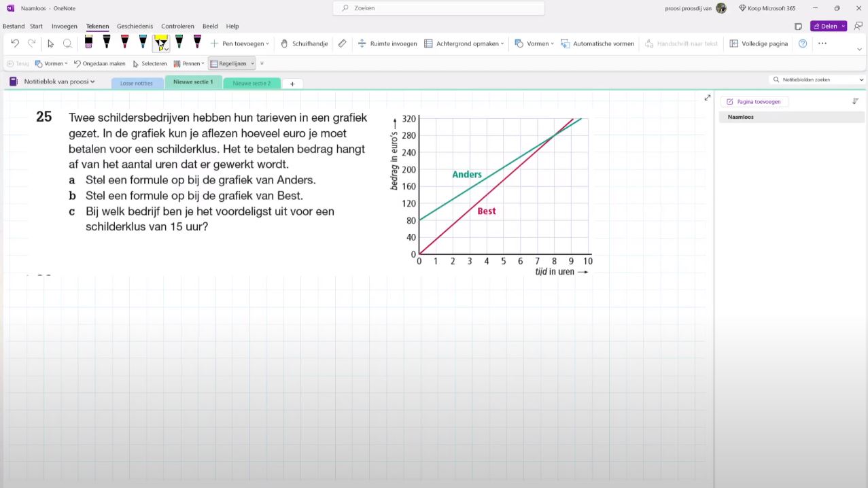Switch to the Start tab
The image size is (868, 488).
pos(36,27)
